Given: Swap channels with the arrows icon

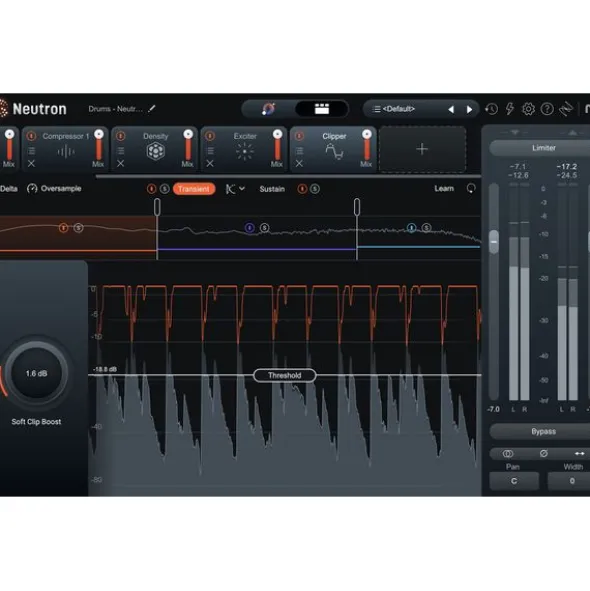Looking at the screenshot, I should pyautogui.click(x=579, y=453).
